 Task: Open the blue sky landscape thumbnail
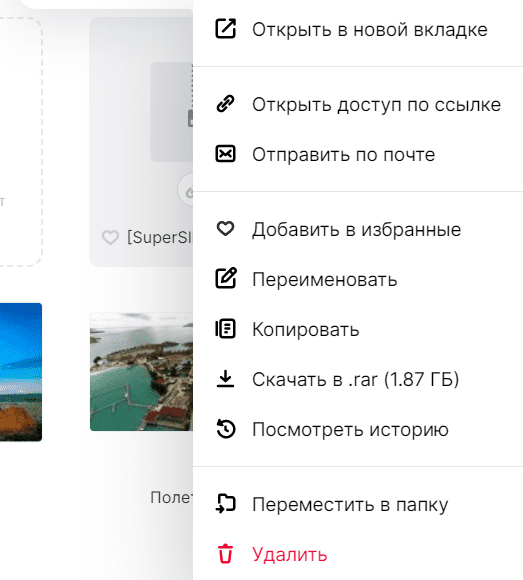coord(21,372)
